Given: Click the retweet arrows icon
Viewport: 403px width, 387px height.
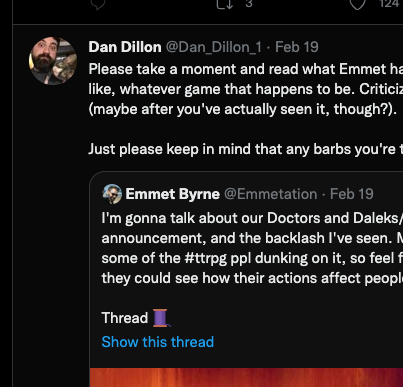Looking at the screenshot, I should coord(225,4).
